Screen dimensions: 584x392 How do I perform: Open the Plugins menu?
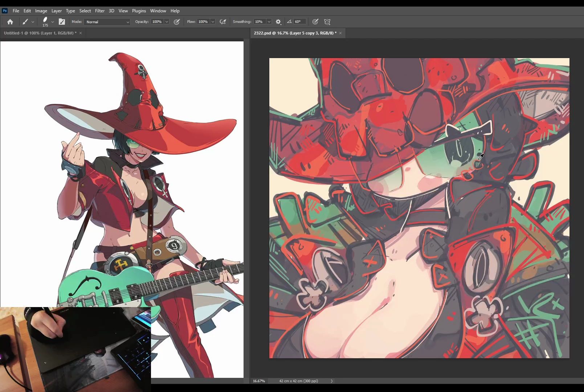tap(139, 11)
